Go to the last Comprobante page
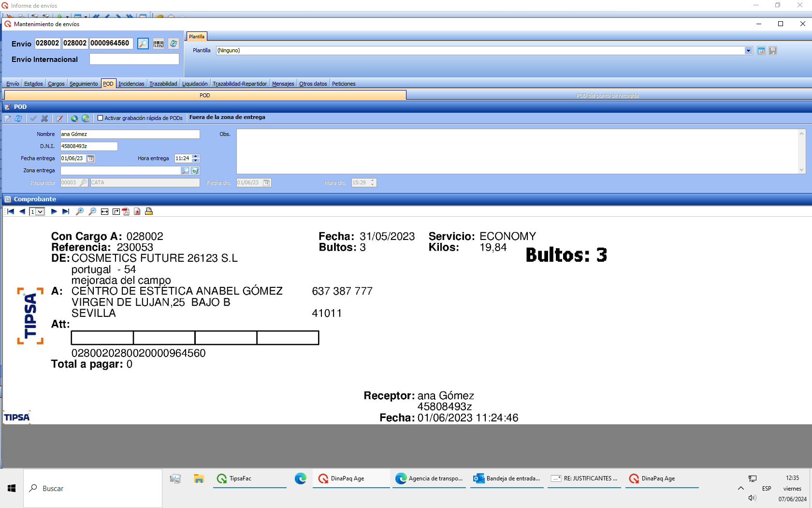This screenshot has width=812, height=508. coord(66,211)
